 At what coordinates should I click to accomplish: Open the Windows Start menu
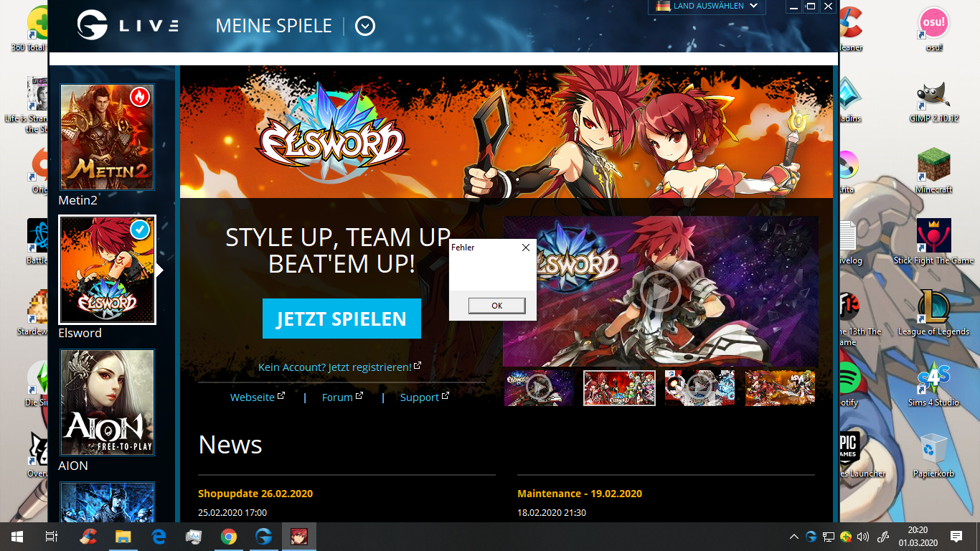point(17,537)
